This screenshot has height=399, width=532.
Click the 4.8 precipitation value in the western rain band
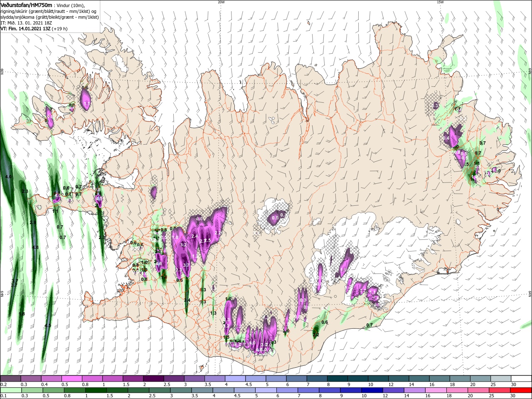[x=35, y=248]
